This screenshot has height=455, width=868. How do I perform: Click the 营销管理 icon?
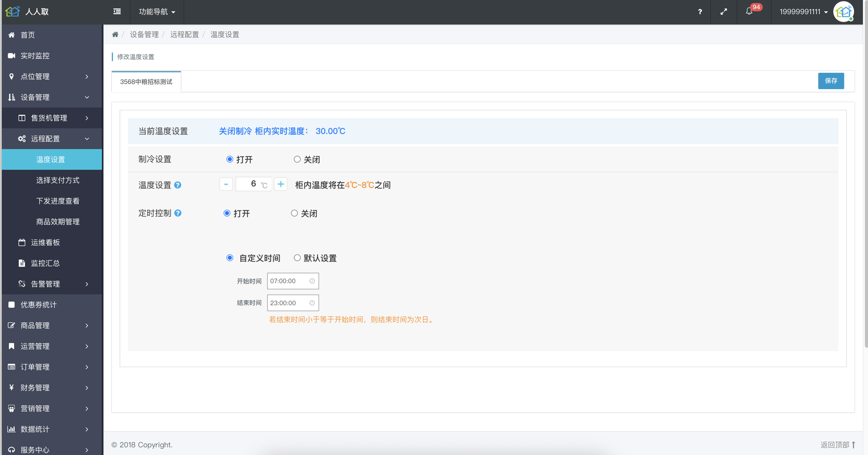point(12,408)
